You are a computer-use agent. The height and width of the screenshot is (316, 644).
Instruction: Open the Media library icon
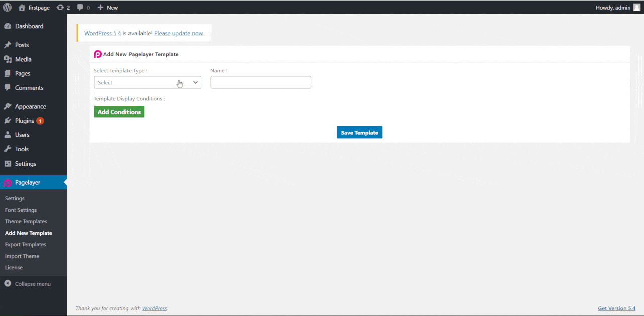(8, 59)
